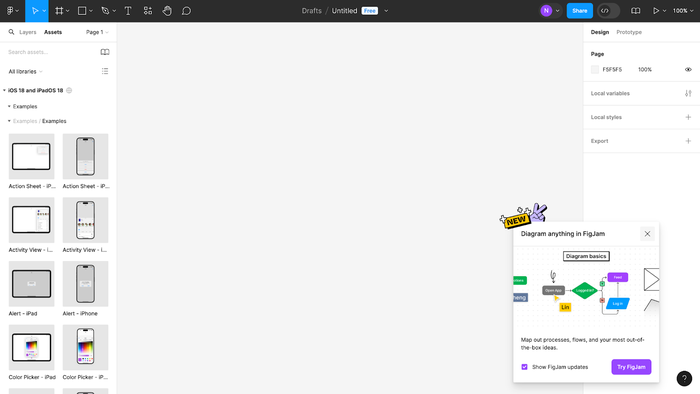Click the 100% page opacity value
This screenshot has width=700, height=394.
click(x=645, y=70)
